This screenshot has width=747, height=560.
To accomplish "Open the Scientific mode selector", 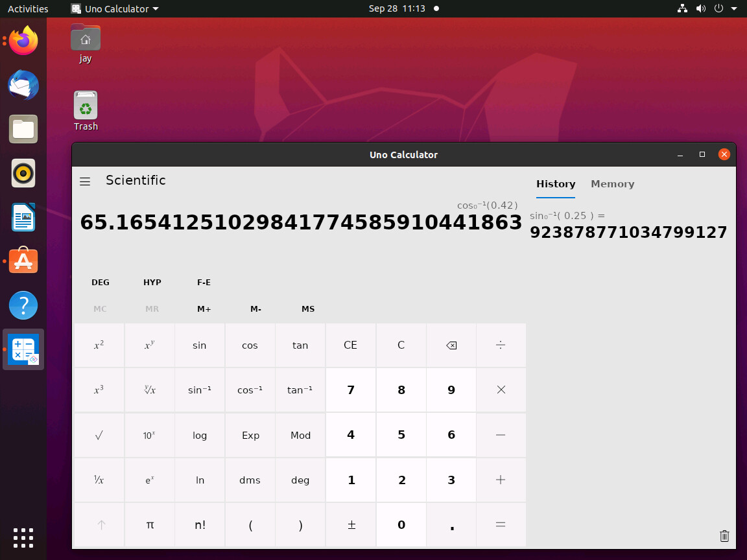I will click(x=136, y=180).
